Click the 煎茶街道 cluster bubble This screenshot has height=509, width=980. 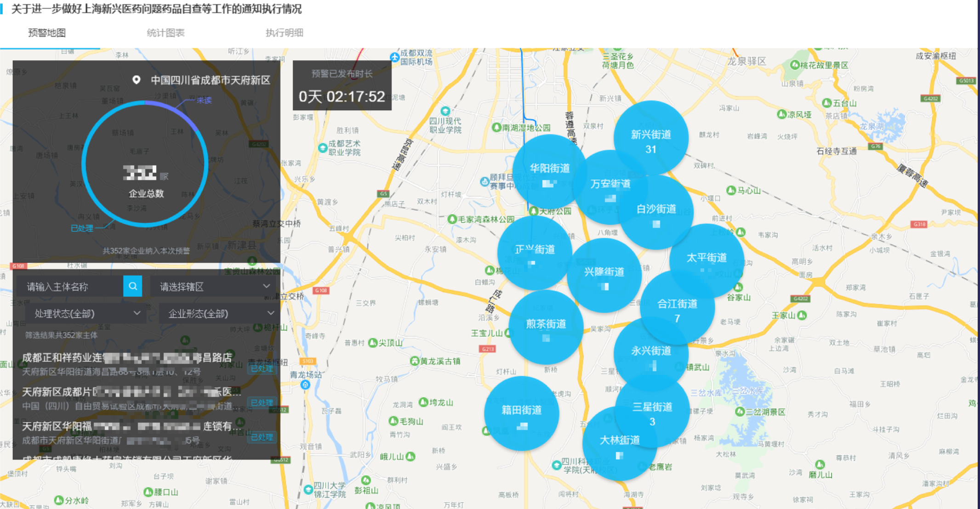pyautogui.click(x=546, y=327)
